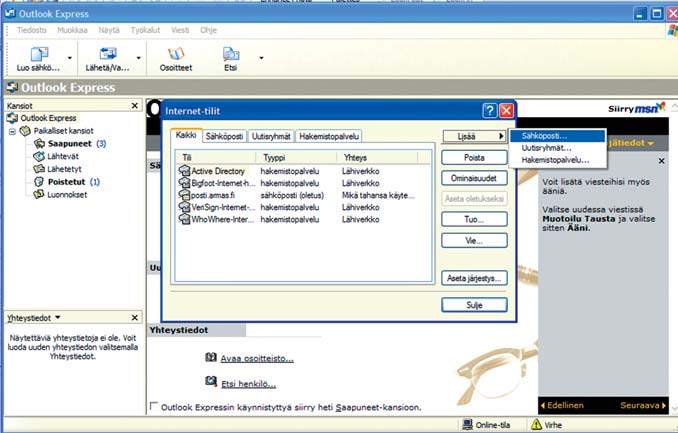Click the Lähetä/Va... send and receive icon
Viewport: 678px width, 433px height.
(x=107, y=54)
